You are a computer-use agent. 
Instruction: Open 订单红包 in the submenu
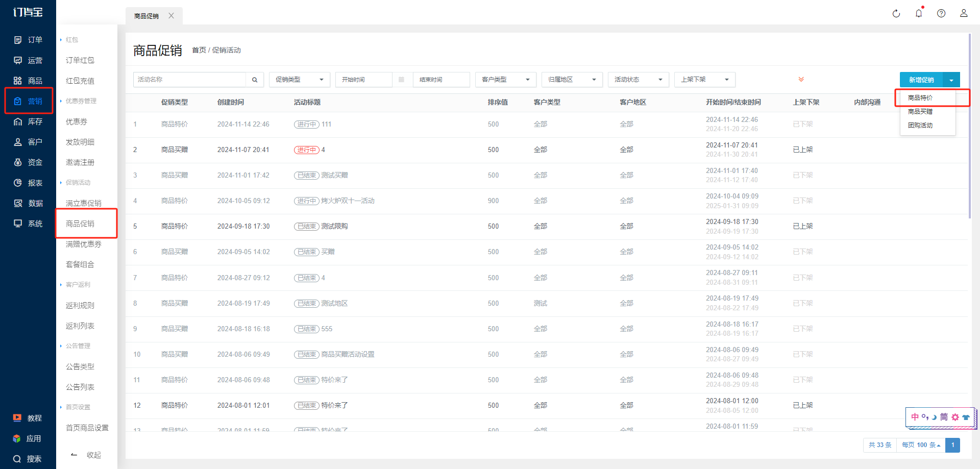pos(80,60)
